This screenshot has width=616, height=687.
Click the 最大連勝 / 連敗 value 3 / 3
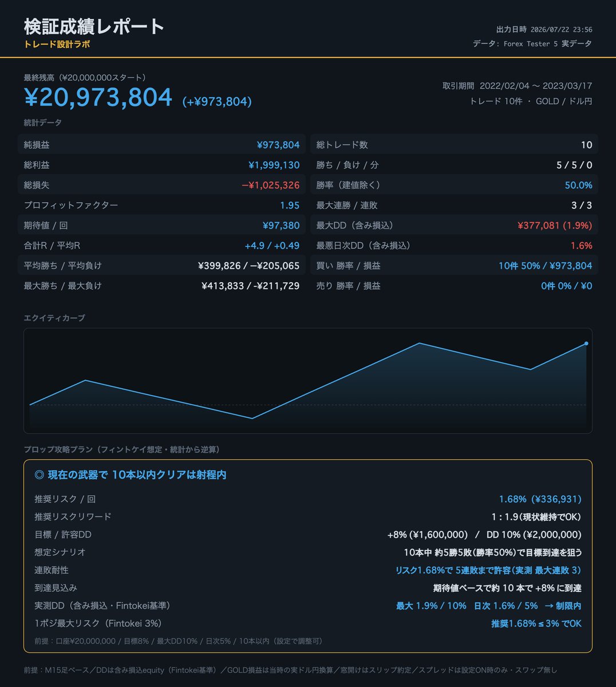tap(581, 205)
